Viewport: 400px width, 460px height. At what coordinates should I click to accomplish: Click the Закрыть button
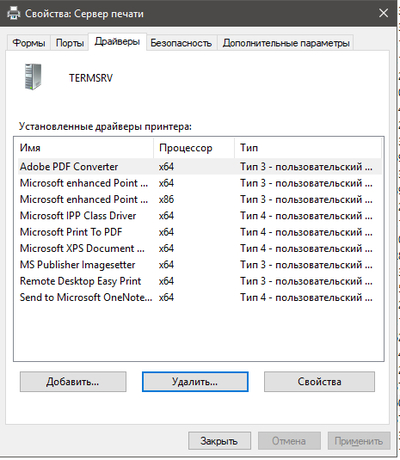(219, 441)
